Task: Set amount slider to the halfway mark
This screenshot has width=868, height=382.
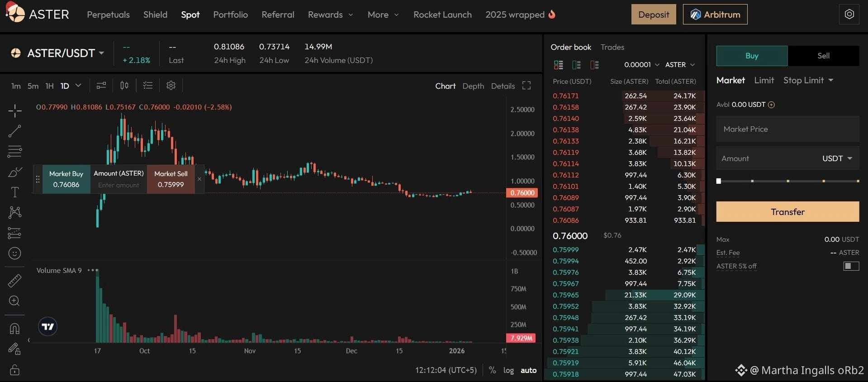Action: point(788,181)
